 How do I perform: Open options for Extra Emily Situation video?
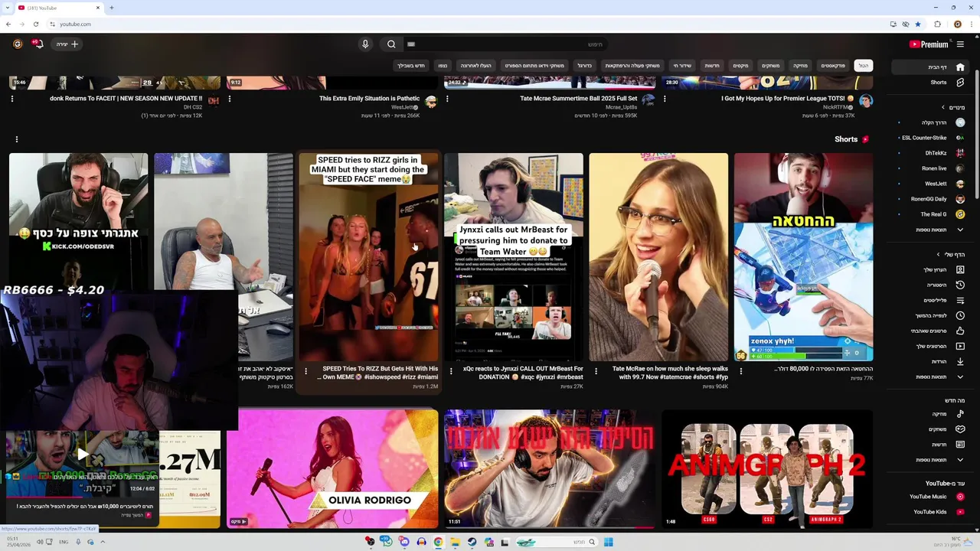[x=230, y=99]
